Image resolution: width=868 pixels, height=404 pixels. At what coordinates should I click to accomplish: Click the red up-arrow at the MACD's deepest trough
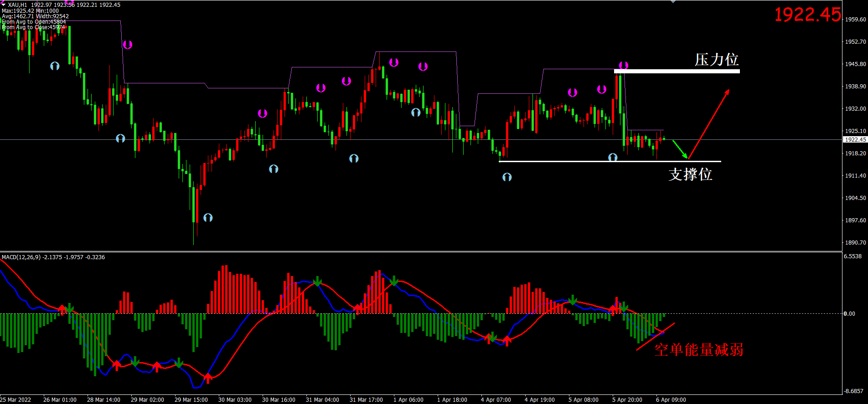coord(208,378)
